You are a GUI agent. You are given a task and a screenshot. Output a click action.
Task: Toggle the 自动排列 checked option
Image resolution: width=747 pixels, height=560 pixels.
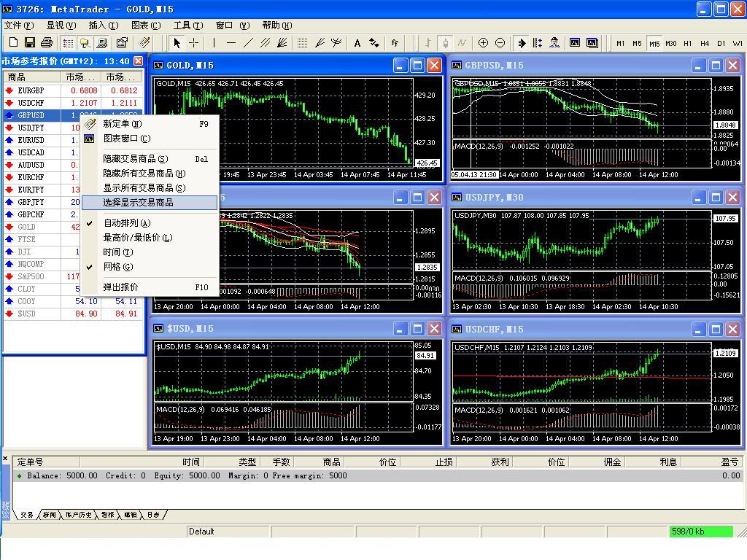(127, 223)
